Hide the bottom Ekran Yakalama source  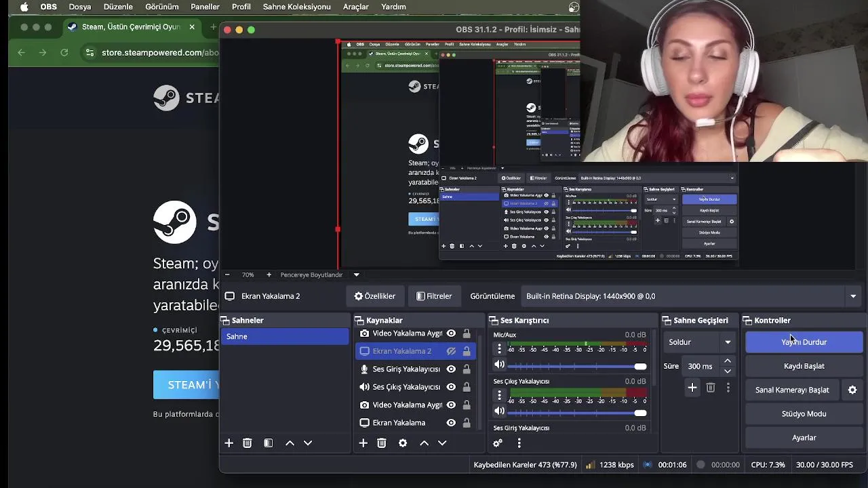point(451,423)
